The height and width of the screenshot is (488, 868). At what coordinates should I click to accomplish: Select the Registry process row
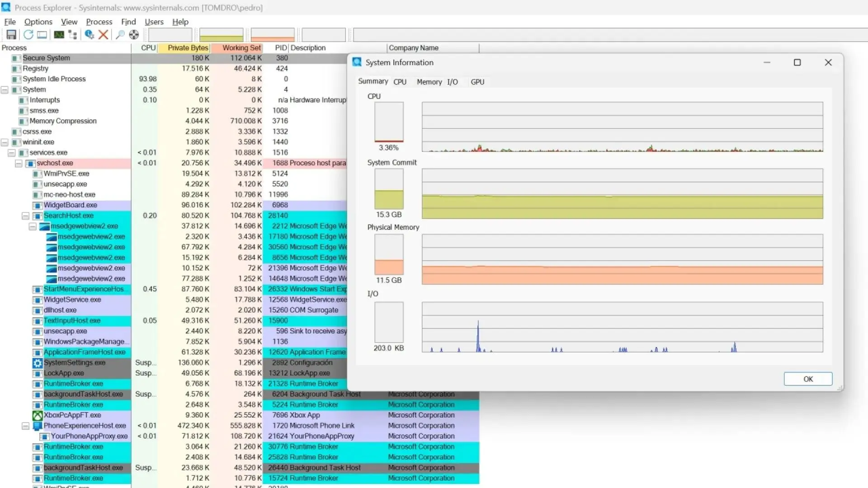[x=174, y=69]
